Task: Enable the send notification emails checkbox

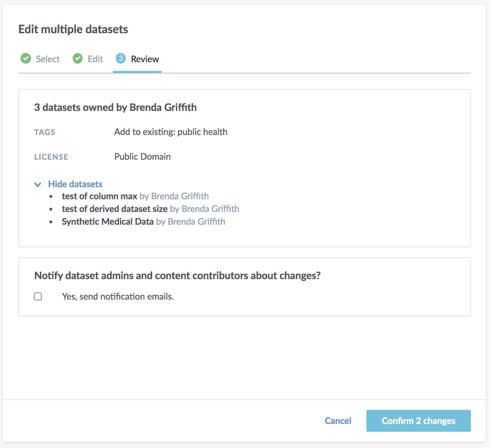Action: coord(38,296)
